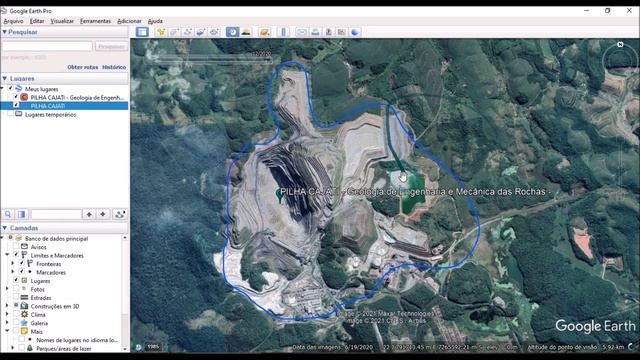Click the Lugares filter input field

[56, 214]
